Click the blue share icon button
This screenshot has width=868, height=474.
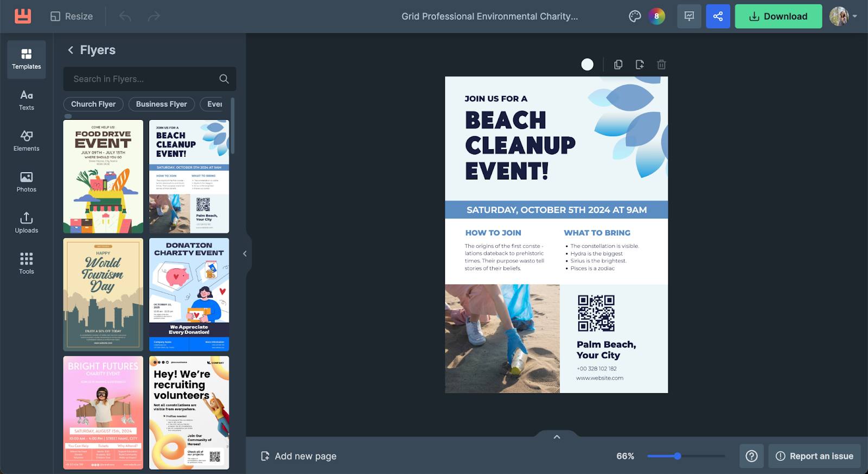tap(718, 16)
